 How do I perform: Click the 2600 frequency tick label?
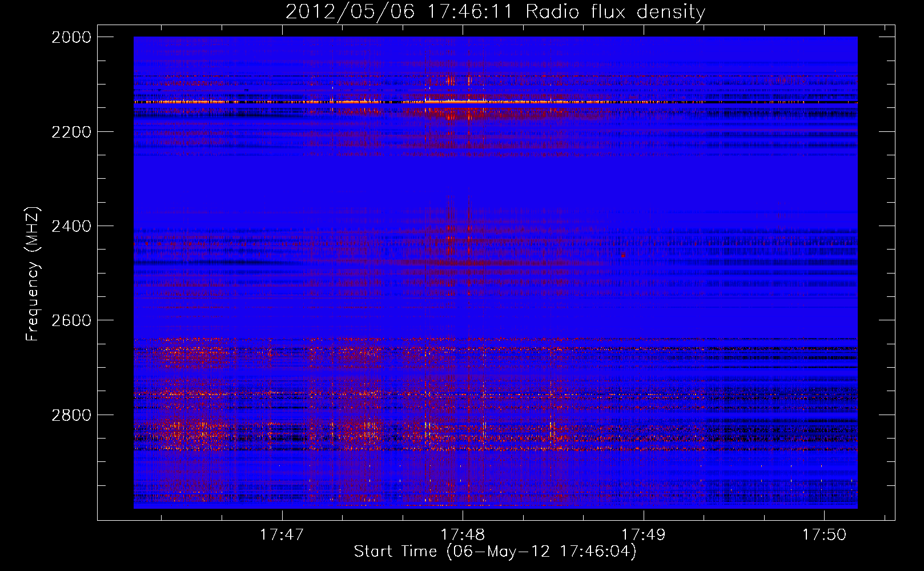[71, 320]
